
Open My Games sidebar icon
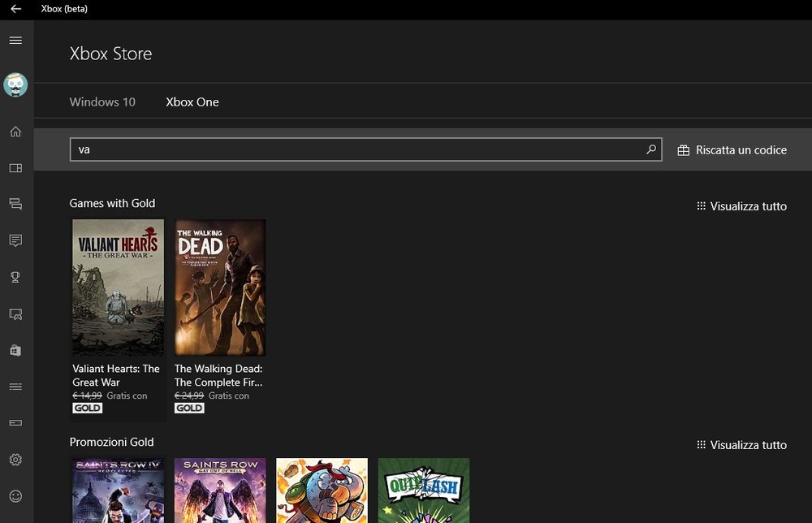pos(15,168)
